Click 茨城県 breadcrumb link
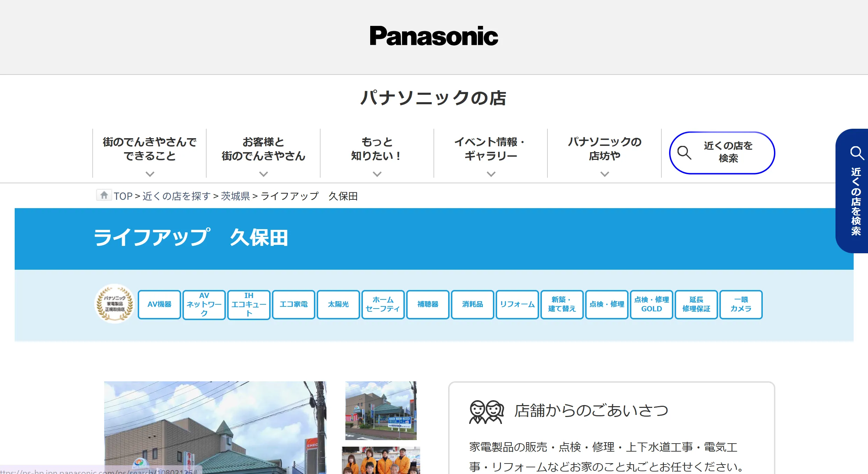Viewport: 868px width, 474px height. (x=235, y=196)
